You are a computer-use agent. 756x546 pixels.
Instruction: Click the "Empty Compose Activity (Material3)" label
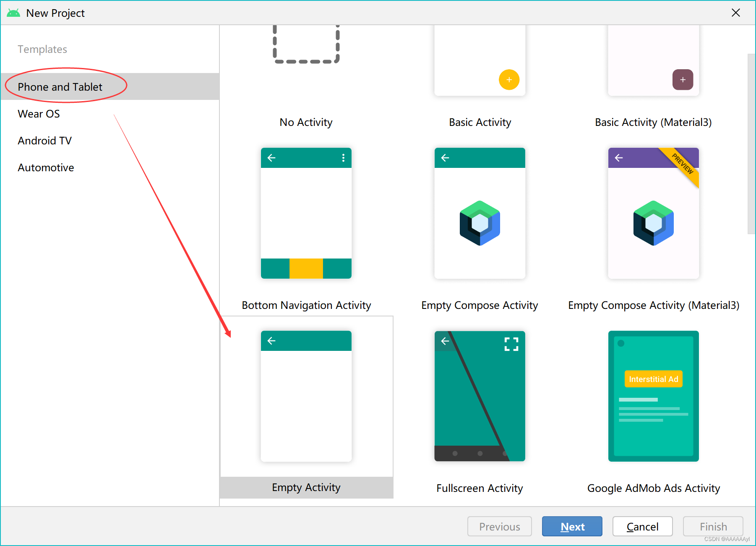654,305
